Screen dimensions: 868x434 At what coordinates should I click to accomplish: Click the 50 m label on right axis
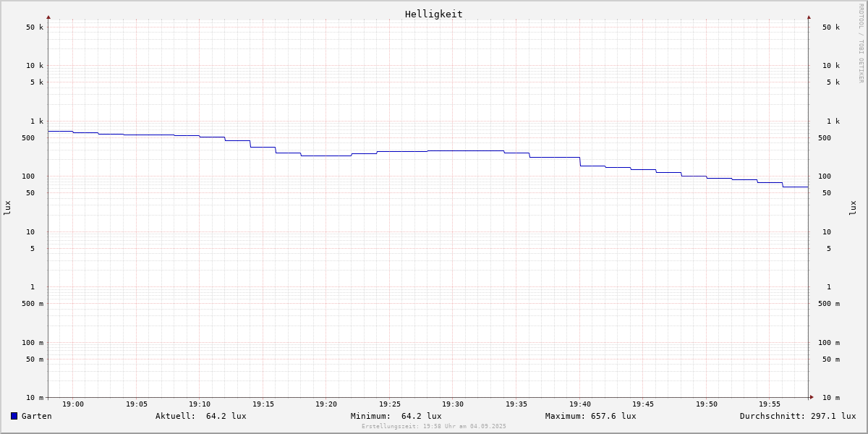click(x=831, y=359)
